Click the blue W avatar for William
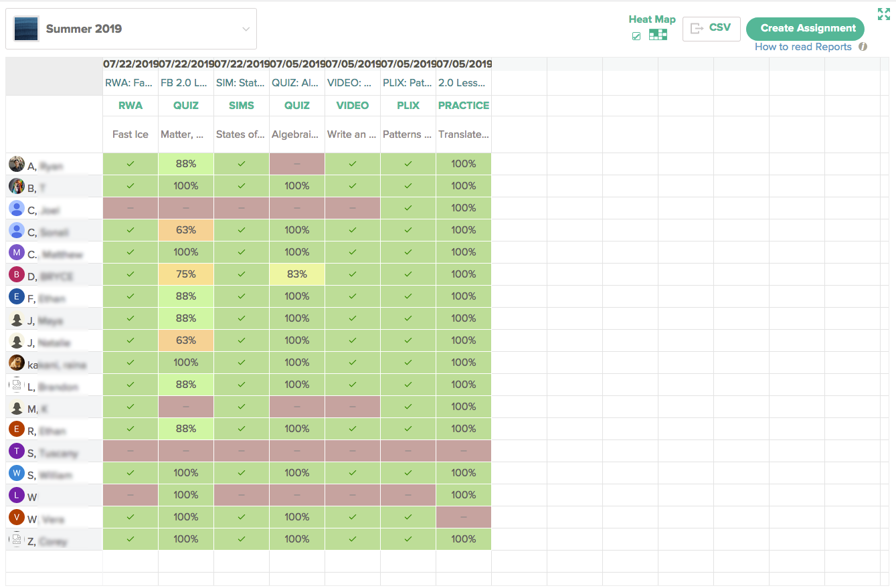896x588 pixels. point(17,473)
